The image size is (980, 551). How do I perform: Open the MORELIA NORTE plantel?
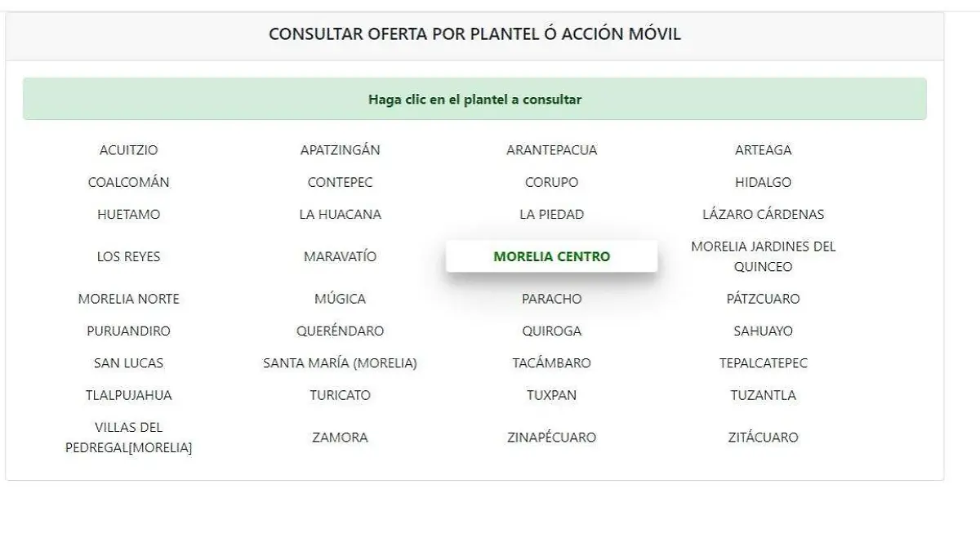point(128,299)
